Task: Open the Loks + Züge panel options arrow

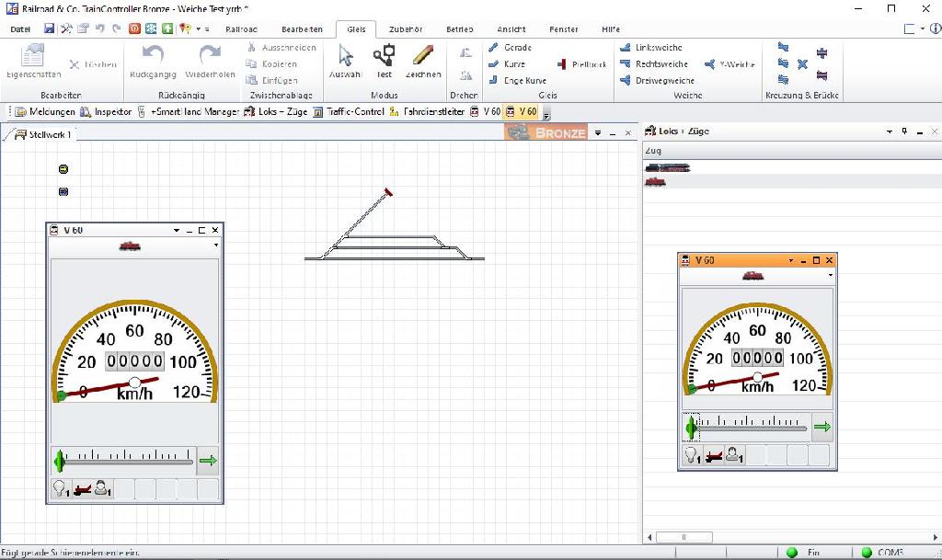Action: tap(890, 132)
